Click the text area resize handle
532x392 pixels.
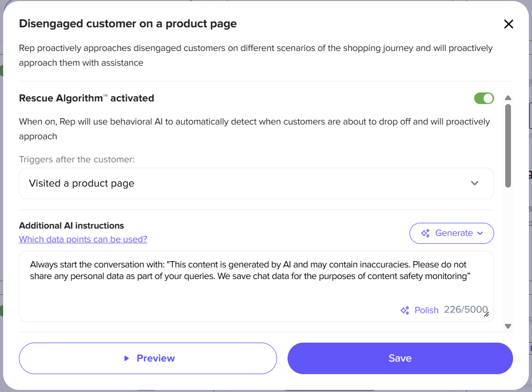[x=486, y=314]
